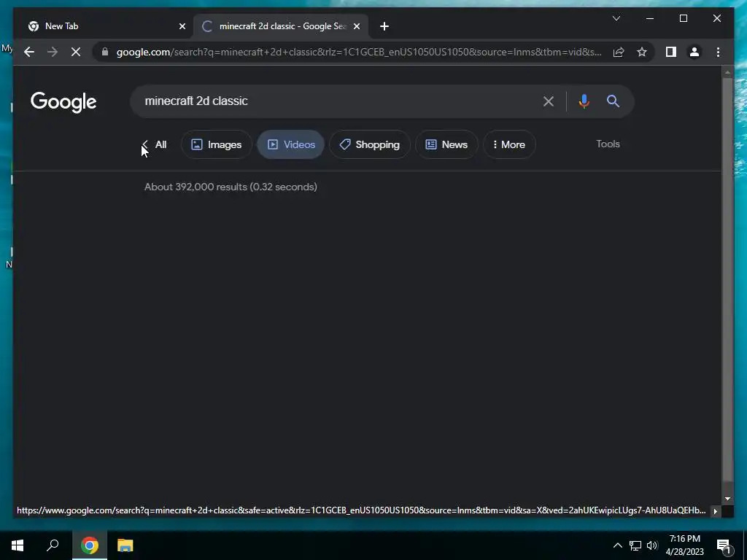Click the URL in the address bar

[359, 52]
